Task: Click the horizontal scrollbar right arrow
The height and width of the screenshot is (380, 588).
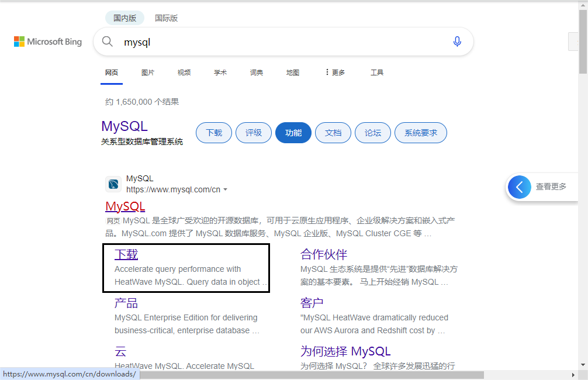Action: [x=573, y=375]
